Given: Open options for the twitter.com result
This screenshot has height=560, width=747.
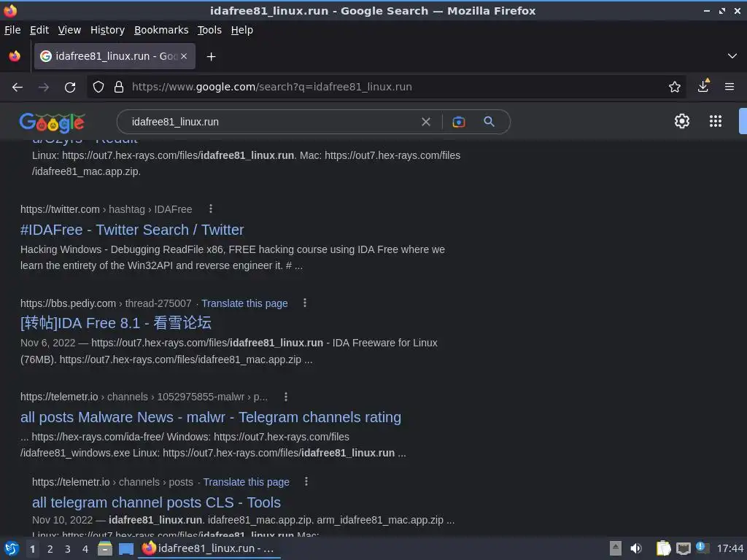Looking at the screenshot, I should 211,209.
